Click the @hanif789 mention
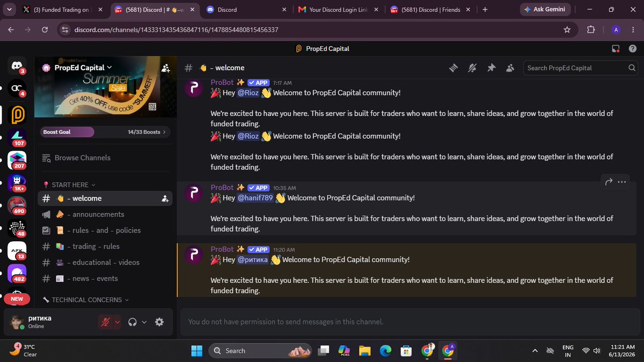 coord(255,198)
